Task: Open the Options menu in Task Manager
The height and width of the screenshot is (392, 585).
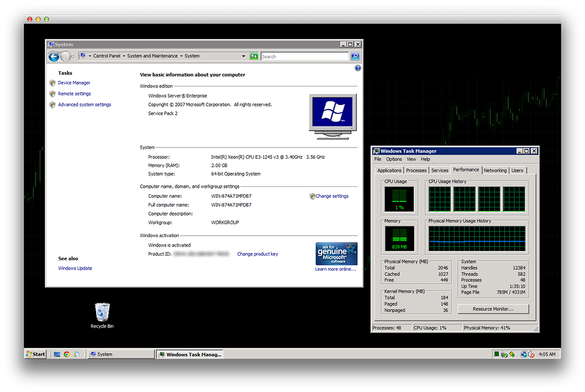Action: (393, 160)
